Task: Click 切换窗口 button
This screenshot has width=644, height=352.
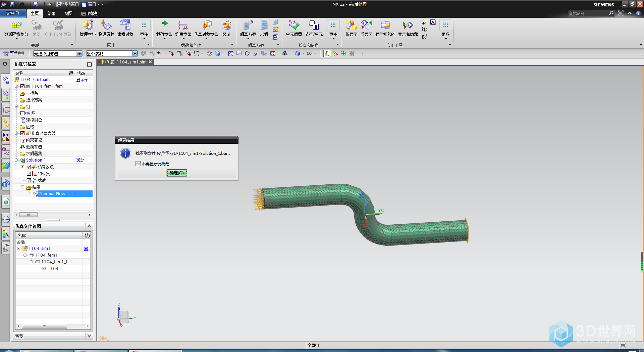Action: click(67, 4)
